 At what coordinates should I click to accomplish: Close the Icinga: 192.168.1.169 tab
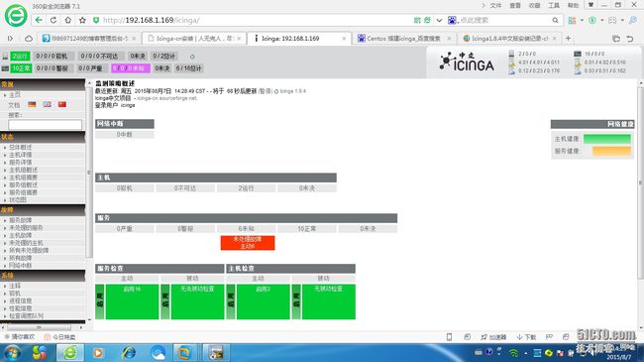[344, 39]
